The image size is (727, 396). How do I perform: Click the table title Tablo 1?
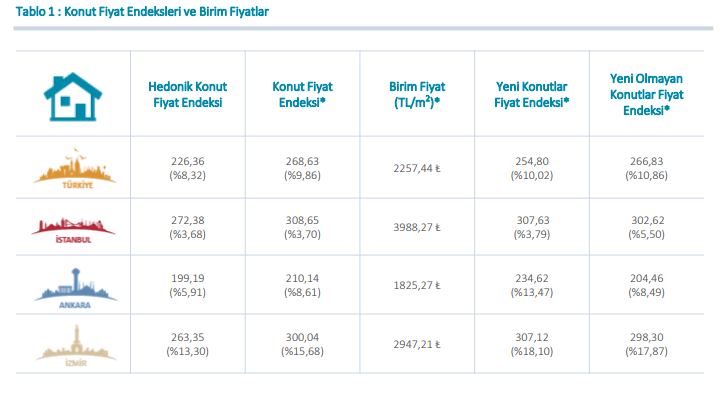(142, 12)
